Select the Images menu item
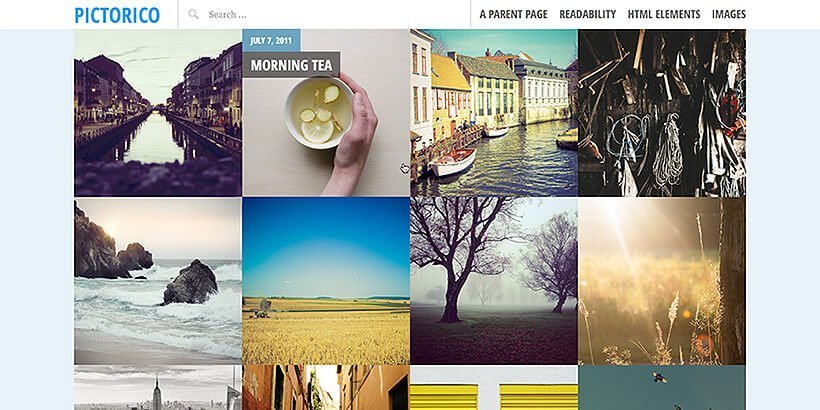Viewport: 820px width, 410px height. [729, 14]
